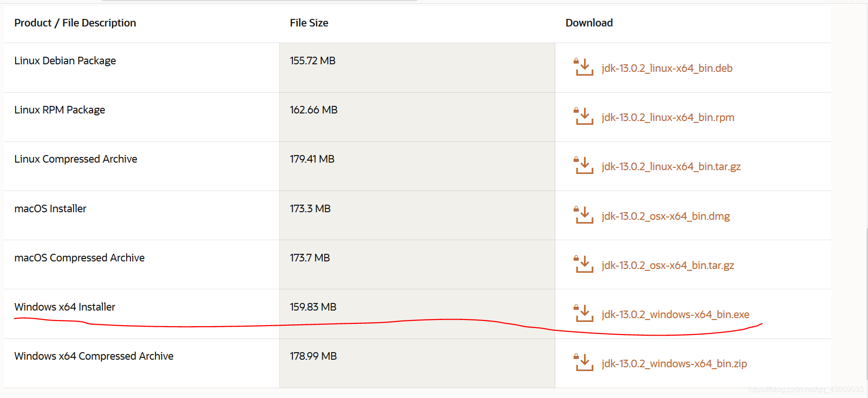
Task: Download jdk-13.0.2_windows-x64_bin.zip
Action: pos(674,363)
